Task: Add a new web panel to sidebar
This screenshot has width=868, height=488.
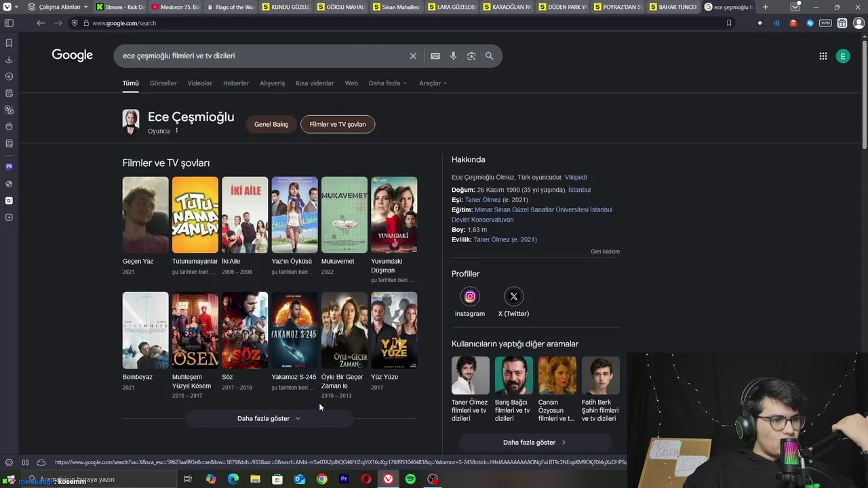Action: click(9, 218)
